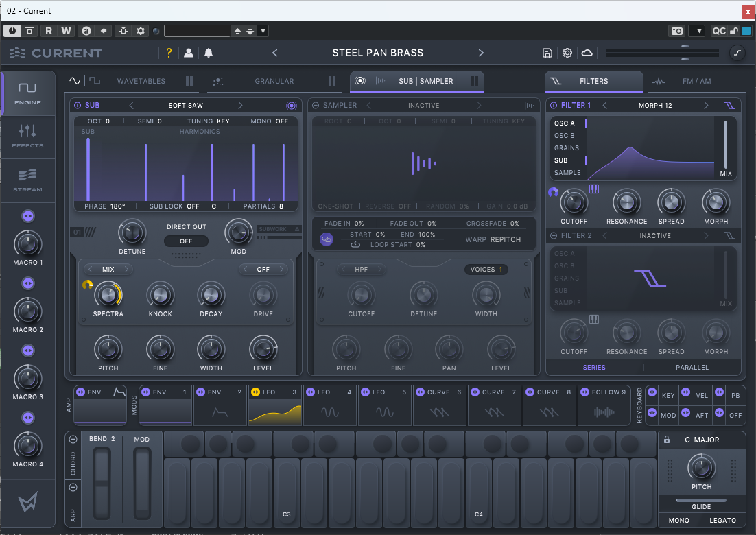The height and width of the screenshot is (535, 756).
Task: Toggle Direct Out OFF switch
Action: click(186, 241)
